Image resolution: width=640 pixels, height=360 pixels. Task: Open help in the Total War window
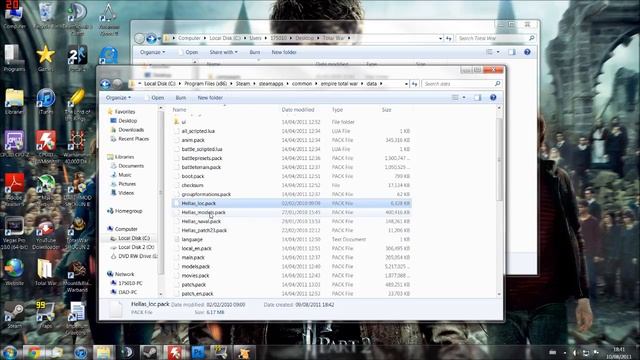point(527,52)
